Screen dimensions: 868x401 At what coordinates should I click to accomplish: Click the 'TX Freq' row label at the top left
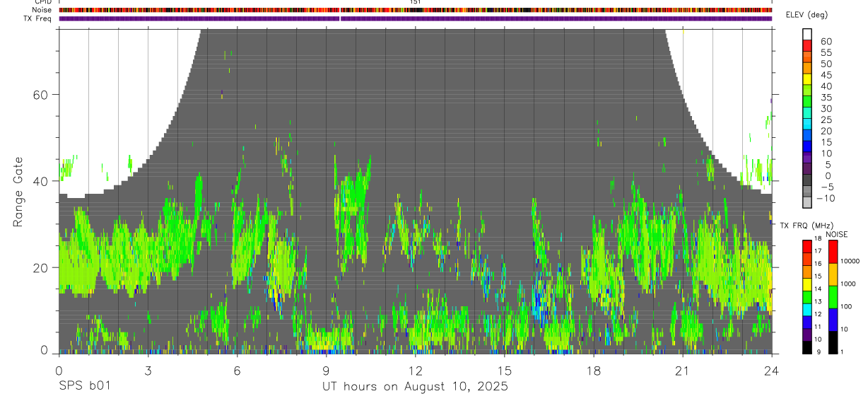(38, 18)
